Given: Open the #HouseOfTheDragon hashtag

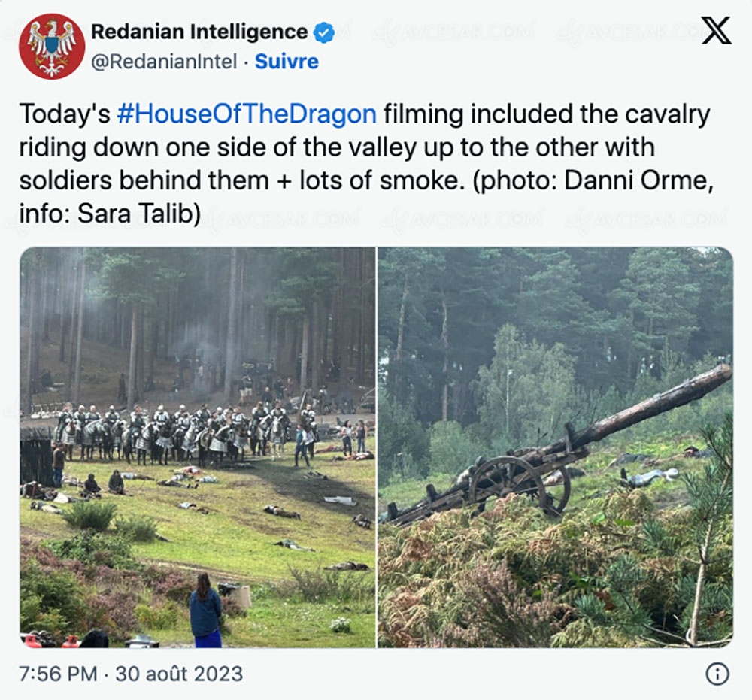Looking at the screenshot, I should [x=247, y=114].
